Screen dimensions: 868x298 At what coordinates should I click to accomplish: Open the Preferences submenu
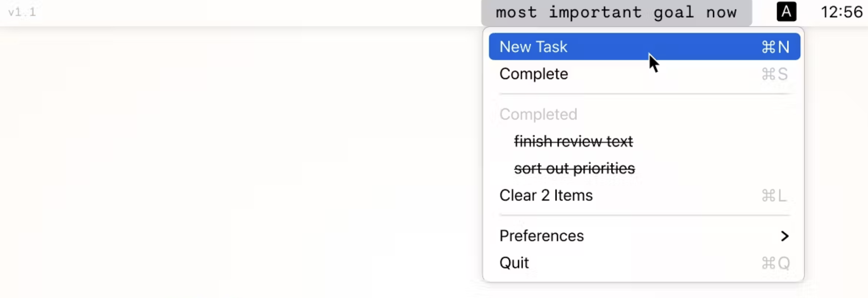pos(644,236)
